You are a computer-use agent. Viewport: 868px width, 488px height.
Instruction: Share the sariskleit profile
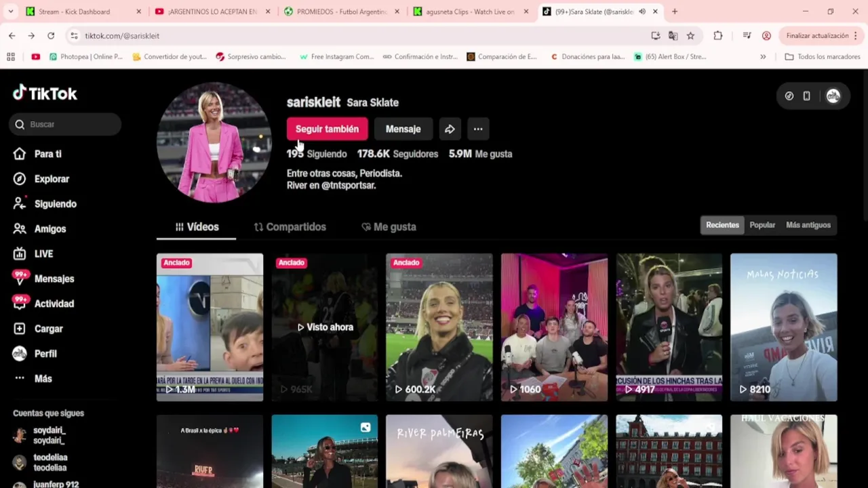450,129
